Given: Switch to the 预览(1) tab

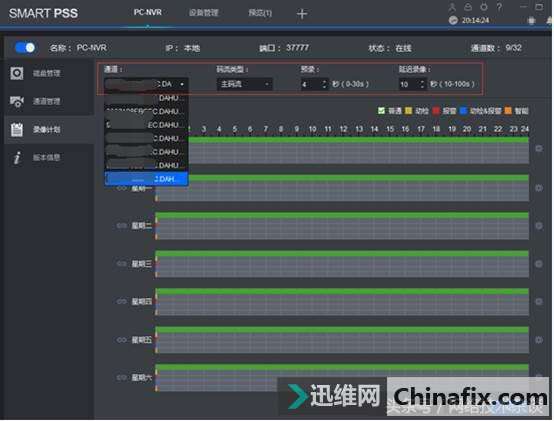Looking at the screenshot, I should pyautogui.click(x=260, y=13).
